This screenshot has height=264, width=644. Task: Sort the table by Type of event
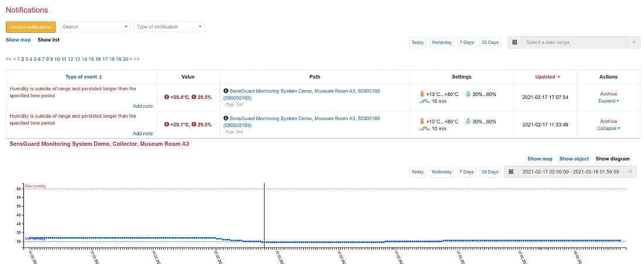coord(83,77)
